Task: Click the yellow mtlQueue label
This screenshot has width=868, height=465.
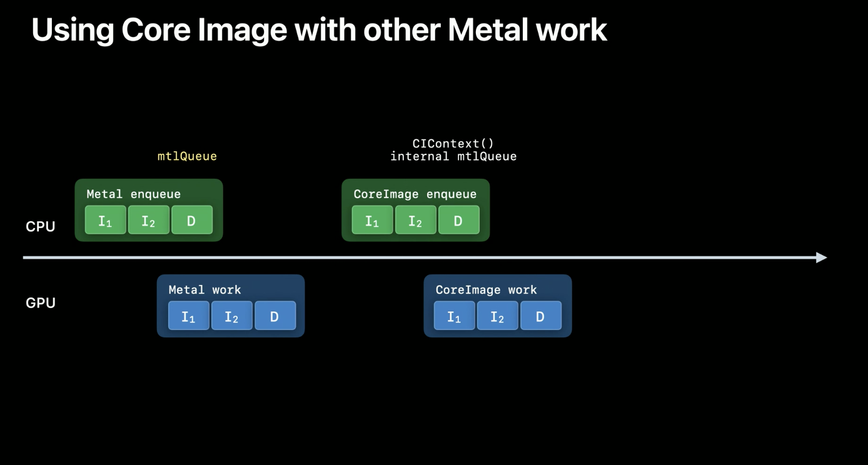Action: (187, 156)
